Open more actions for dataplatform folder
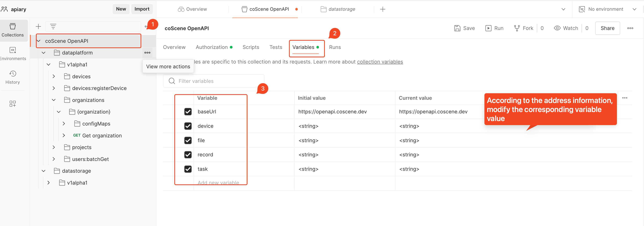The image size is (644, 226). click(147, 53)
